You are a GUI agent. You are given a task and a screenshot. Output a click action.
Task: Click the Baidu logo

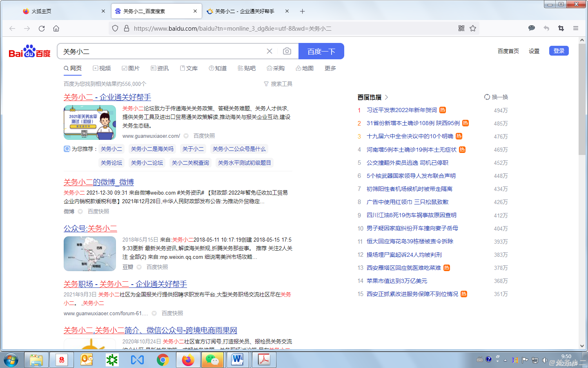(x=30, y=52)
